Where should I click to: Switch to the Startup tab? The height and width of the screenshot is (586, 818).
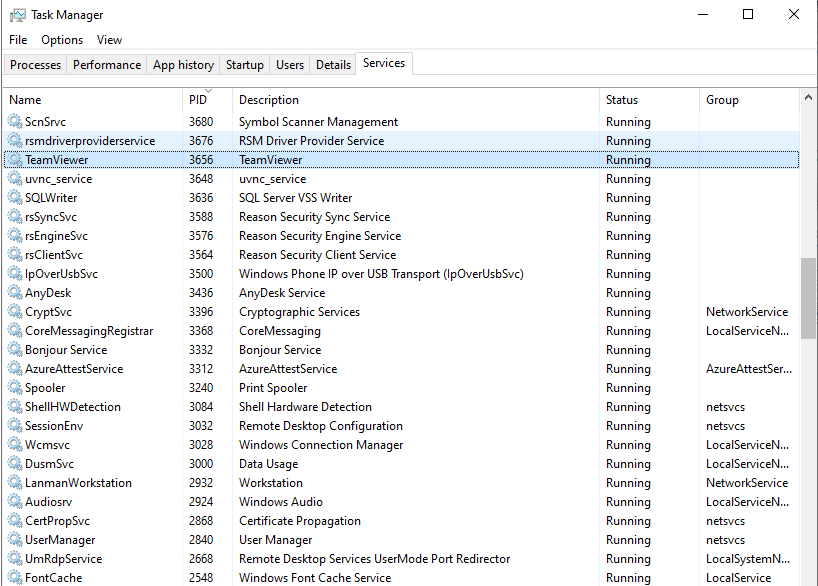click(x=245, y=65)
